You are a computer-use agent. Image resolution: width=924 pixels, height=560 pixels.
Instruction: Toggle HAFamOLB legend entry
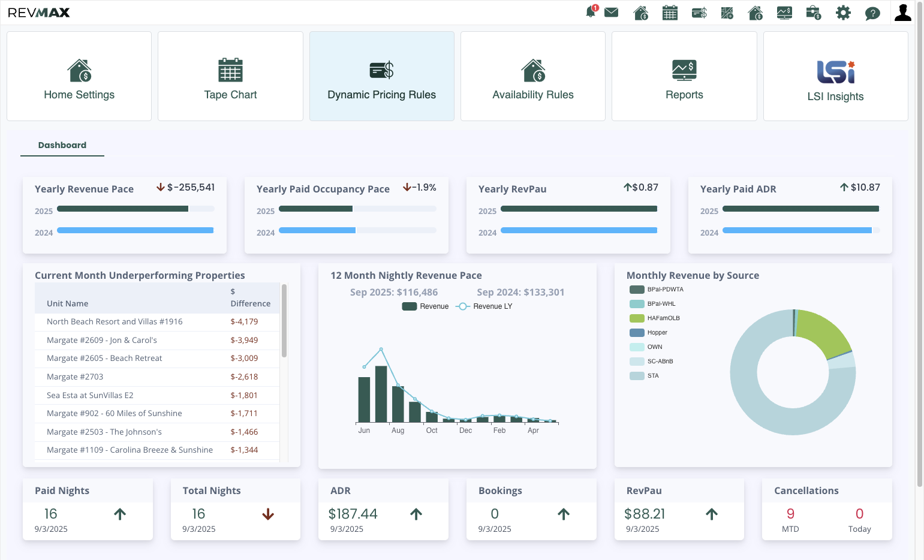point(655,318)
